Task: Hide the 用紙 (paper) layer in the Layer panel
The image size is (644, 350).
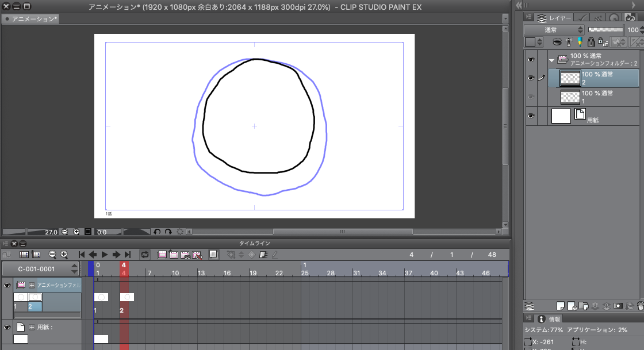Action: [x=531, y=116]
